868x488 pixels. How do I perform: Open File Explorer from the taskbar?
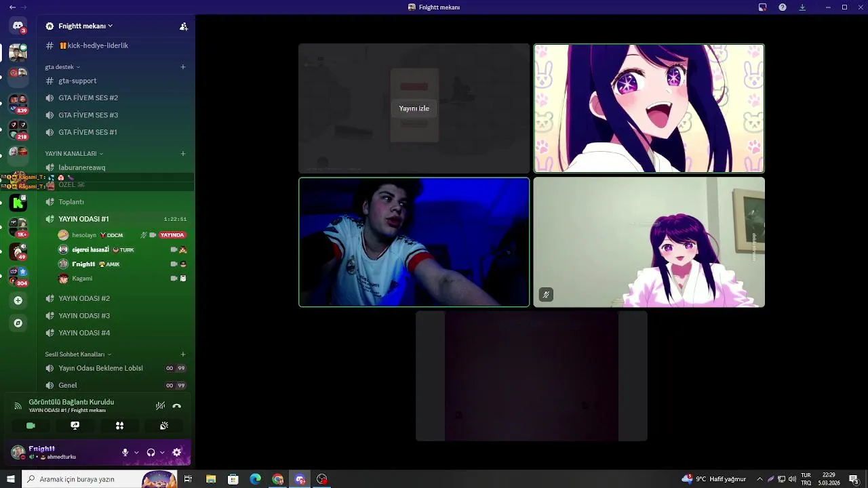click(x=211, y=479)
